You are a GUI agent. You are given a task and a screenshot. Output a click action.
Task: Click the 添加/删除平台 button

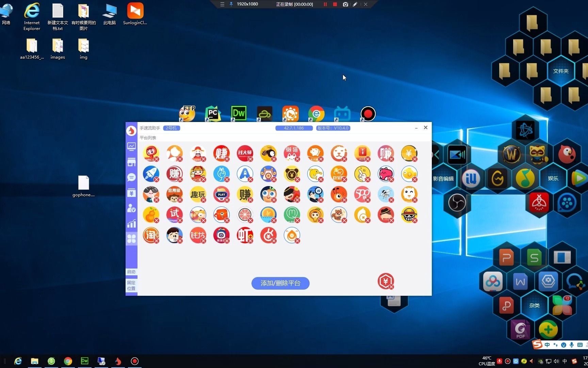pos(280,283)
